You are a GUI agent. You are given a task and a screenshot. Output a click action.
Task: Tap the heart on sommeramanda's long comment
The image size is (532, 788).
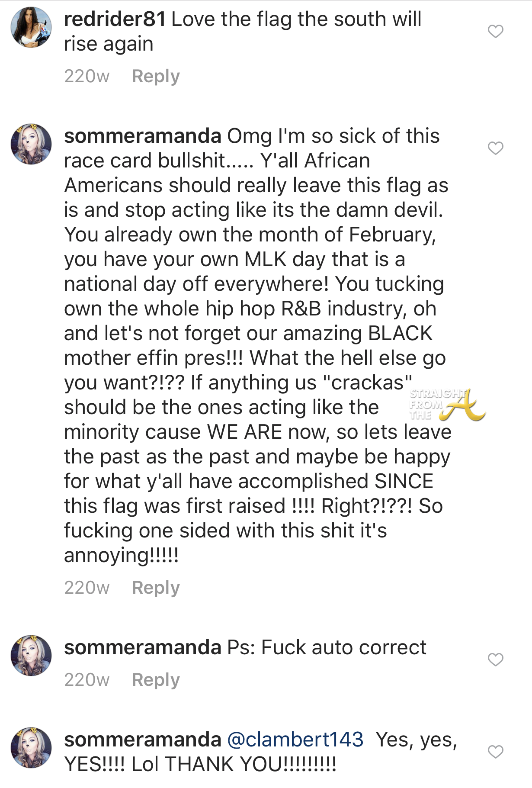pos(495,148)
